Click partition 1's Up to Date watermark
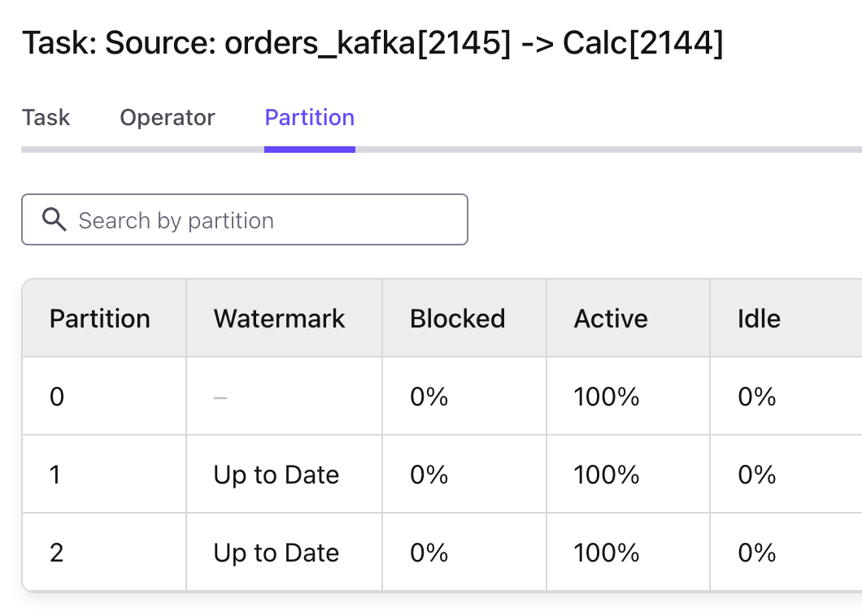This screenshot has width=862, height=616. [276, 475]
